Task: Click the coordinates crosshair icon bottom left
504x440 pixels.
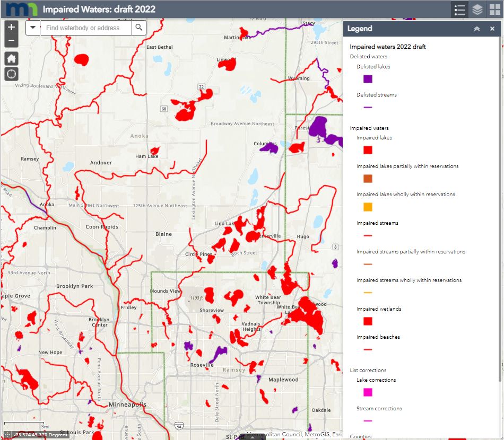Action: coord(8,434)
